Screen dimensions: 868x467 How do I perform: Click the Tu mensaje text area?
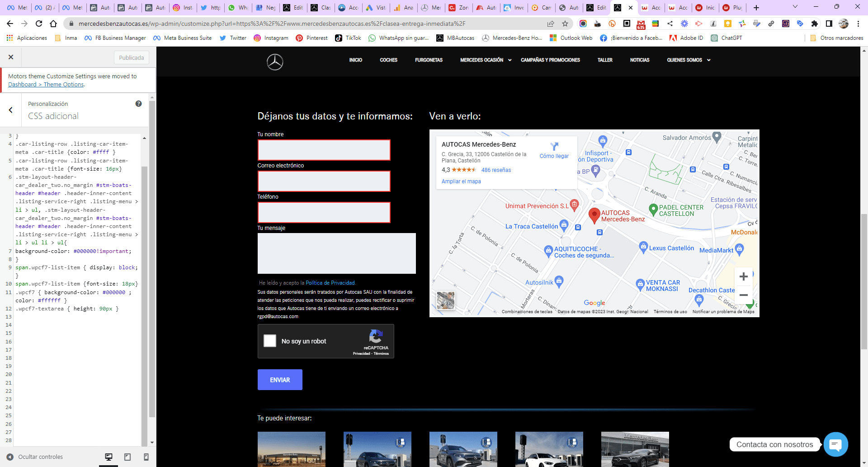click(337, 253)
